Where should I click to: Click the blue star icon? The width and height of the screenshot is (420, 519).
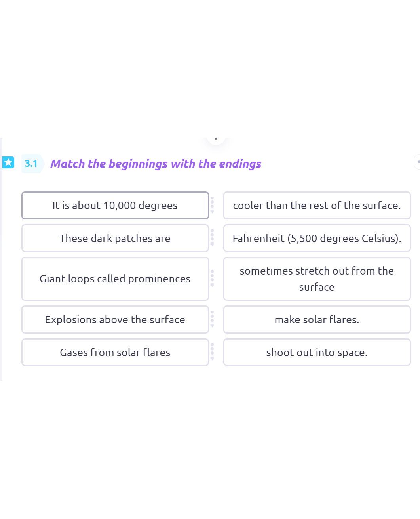pos(8,162)
